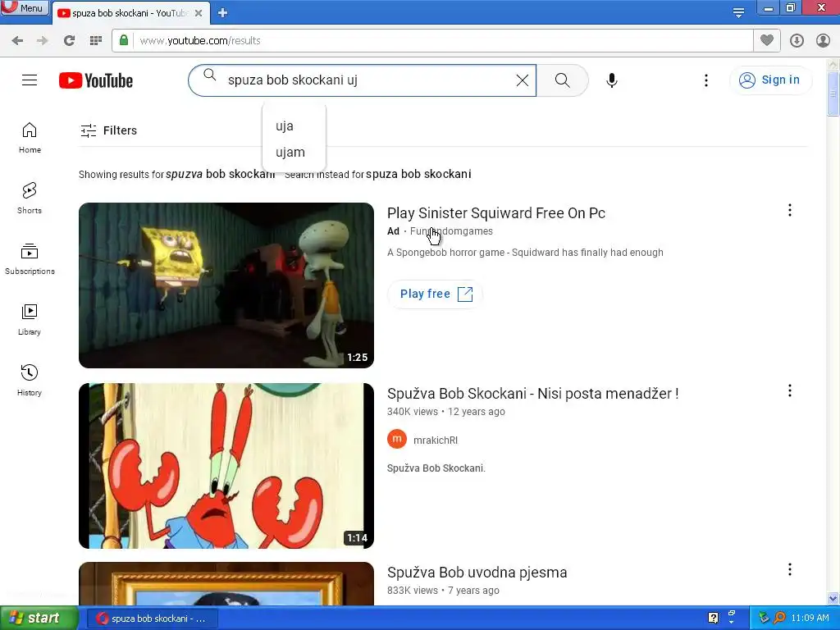Go to the YouTube logo home
This screenshot has height=630, width=840.
click(96, 80)
